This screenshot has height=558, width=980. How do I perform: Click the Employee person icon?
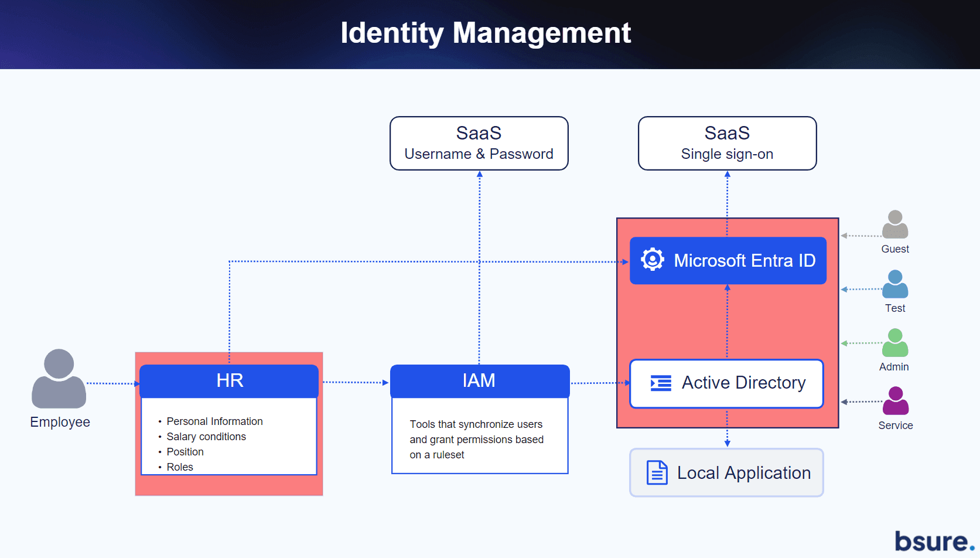pos(59,379)
